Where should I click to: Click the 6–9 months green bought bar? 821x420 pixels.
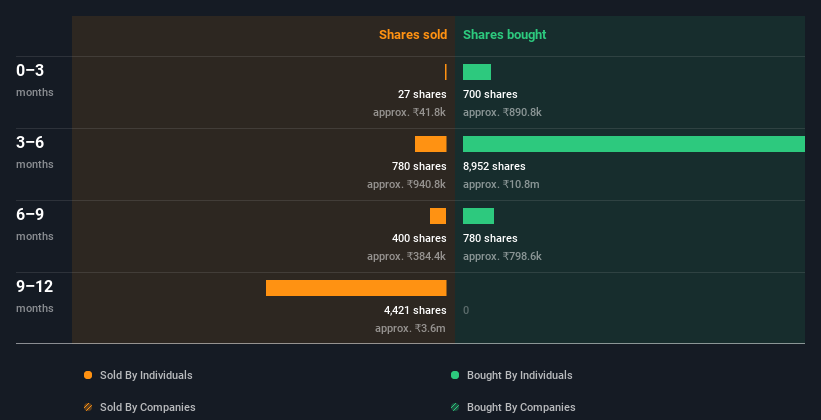479,216
